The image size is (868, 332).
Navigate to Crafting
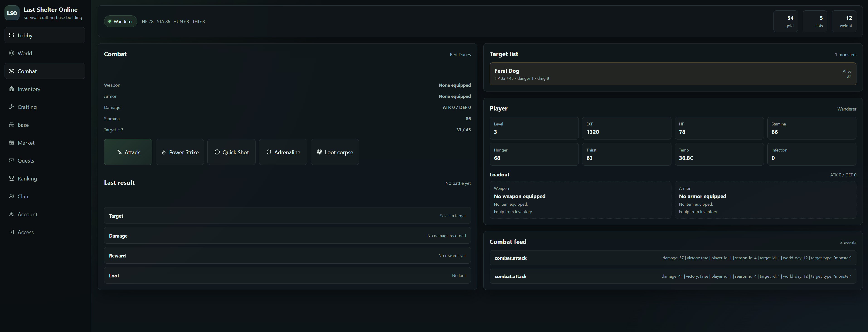click(x=45, y=107)
